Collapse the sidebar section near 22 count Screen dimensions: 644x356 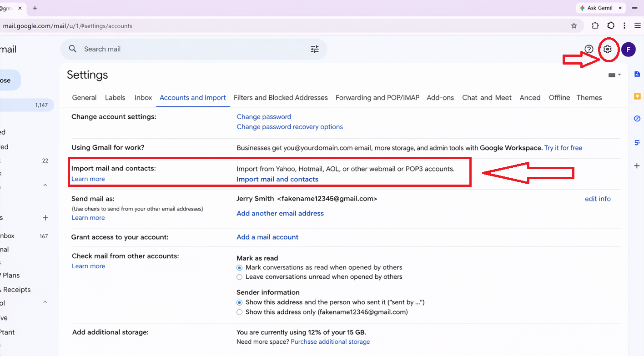45,185
